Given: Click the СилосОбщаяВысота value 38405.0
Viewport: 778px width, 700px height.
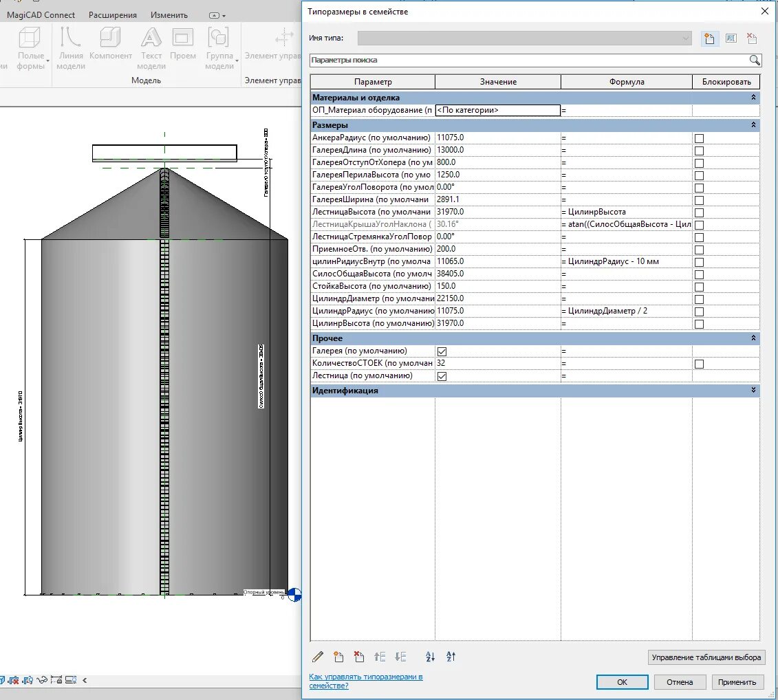Looking at the screenshot, I should coord(497,274).
